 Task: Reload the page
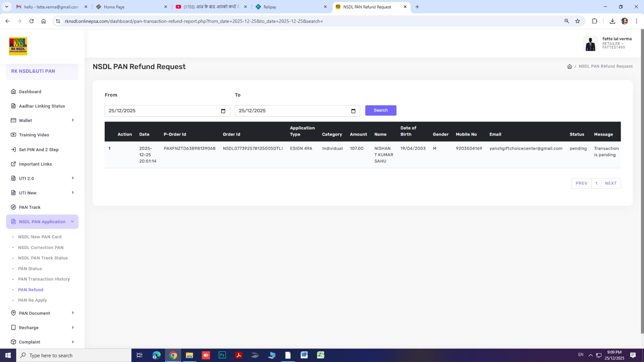pyautogui.click(x=31, y=21)
